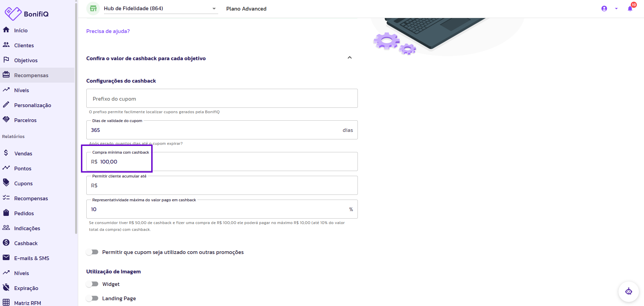Click the Expiração timer icon

(x=6, y=288)
